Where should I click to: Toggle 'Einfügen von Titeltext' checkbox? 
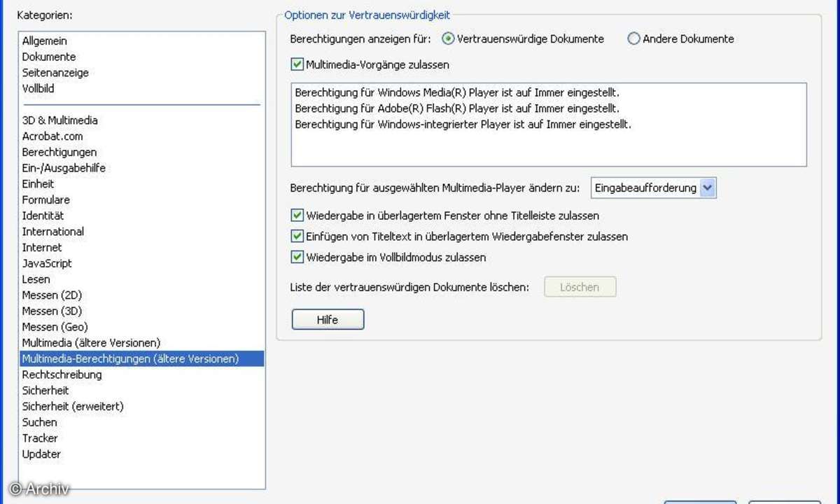pos(297,237)
